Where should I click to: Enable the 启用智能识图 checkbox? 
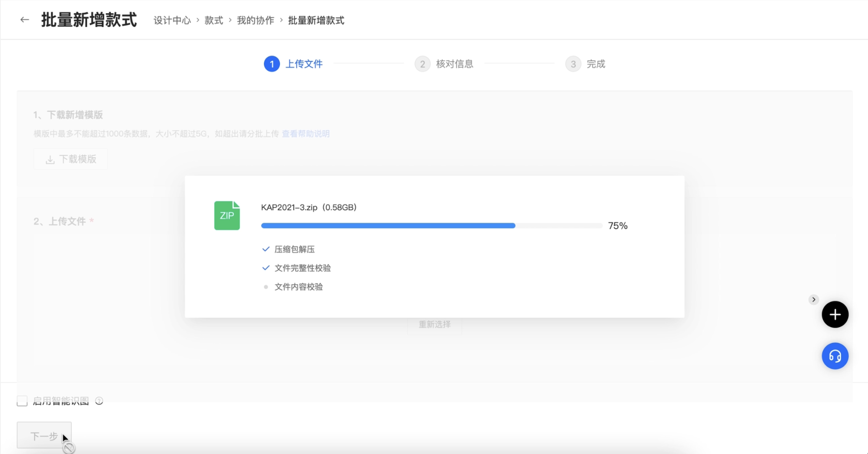click(x=22, y=401)
